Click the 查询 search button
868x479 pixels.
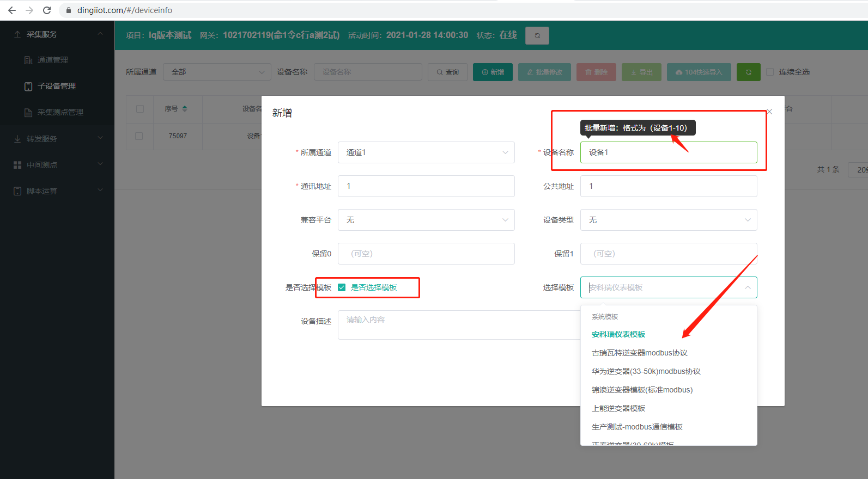pyautogui.click(x=447, y=72)
